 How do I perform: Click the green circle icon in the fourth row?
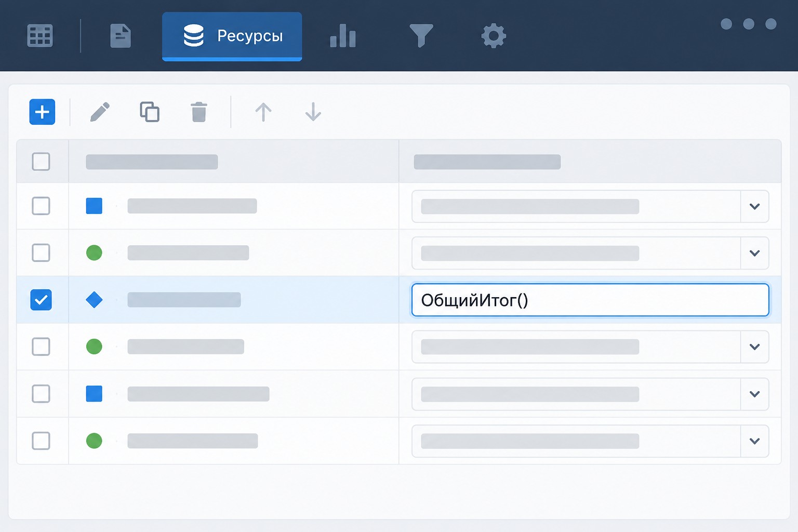click(94, 347)
